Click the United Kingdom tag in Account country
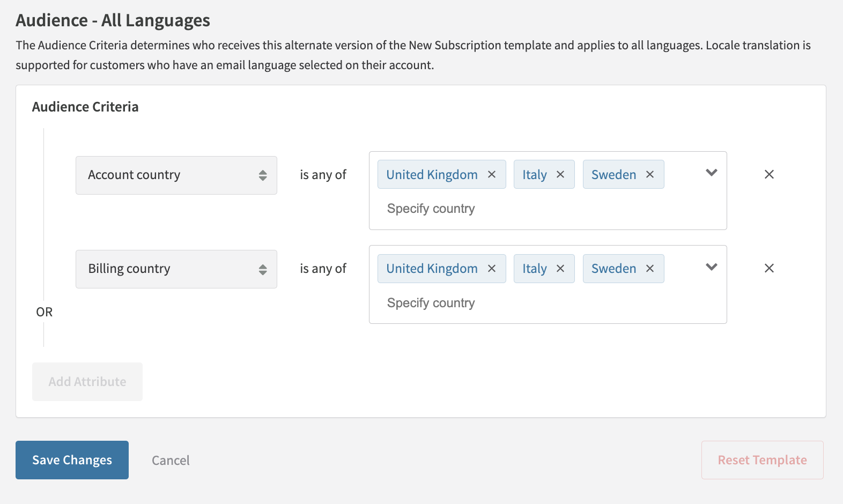Image resolution: width=843 pixels, height=504 pixels. point(432,175)
